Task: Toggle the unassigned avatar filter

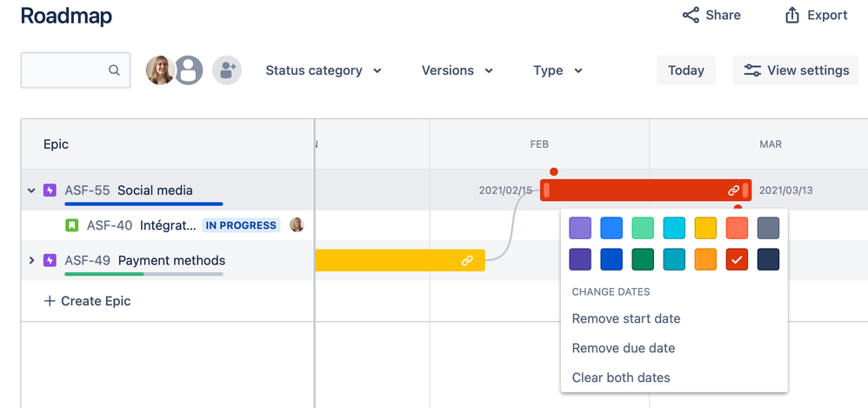Action: (189, 70)
